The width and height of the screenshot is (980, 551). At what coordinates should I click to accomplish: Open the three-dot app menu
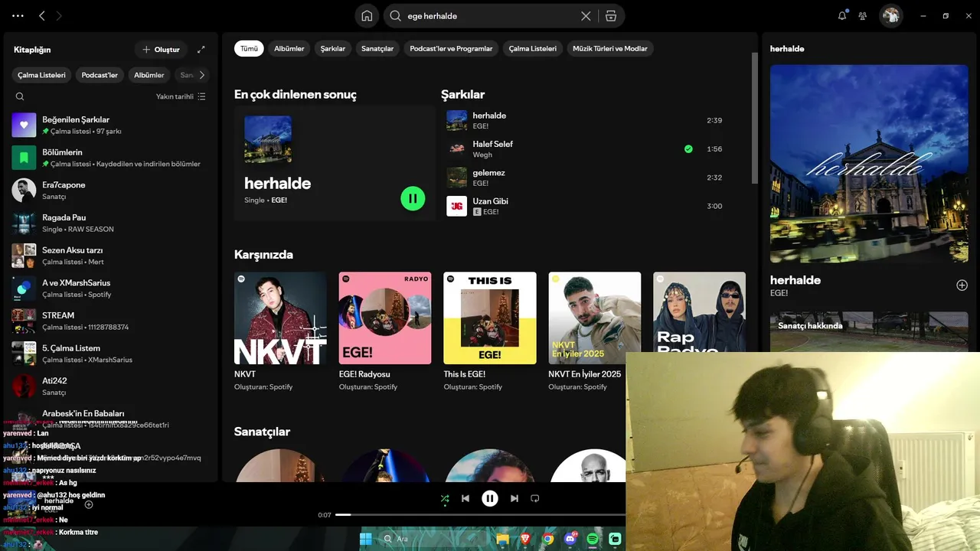(x=18, y=15)
